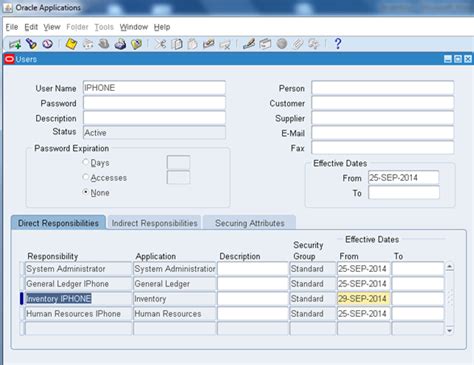474x365 pixels.
Task: Open the File menu
Action: coord(12,27)
